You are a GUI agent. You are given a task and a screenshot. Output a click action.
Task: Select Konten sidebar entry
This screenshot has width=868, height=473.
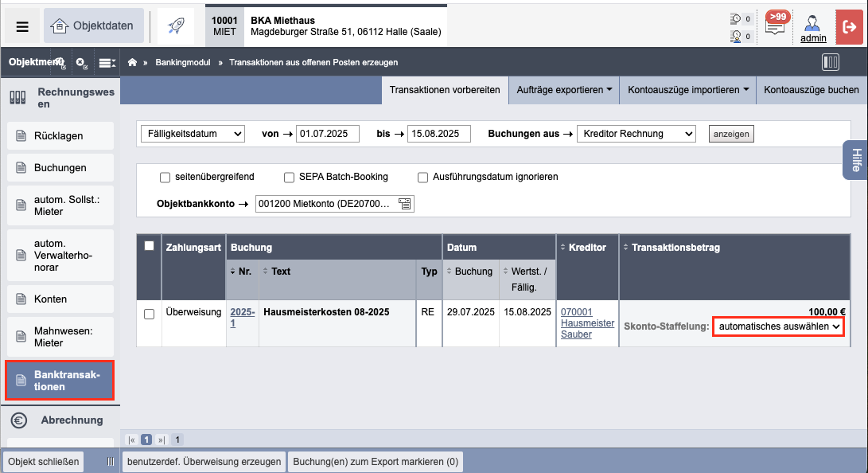(x=60, y=299)
